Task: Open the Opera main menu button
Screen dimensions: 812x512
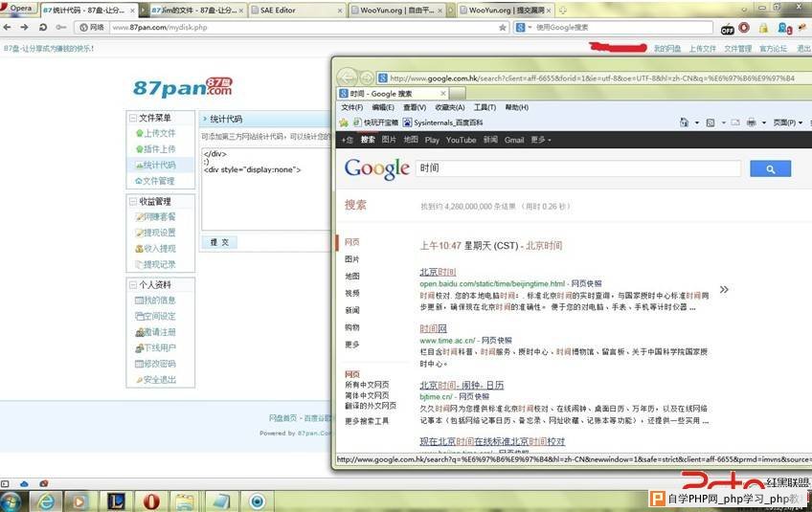Action: coord(17,8)
